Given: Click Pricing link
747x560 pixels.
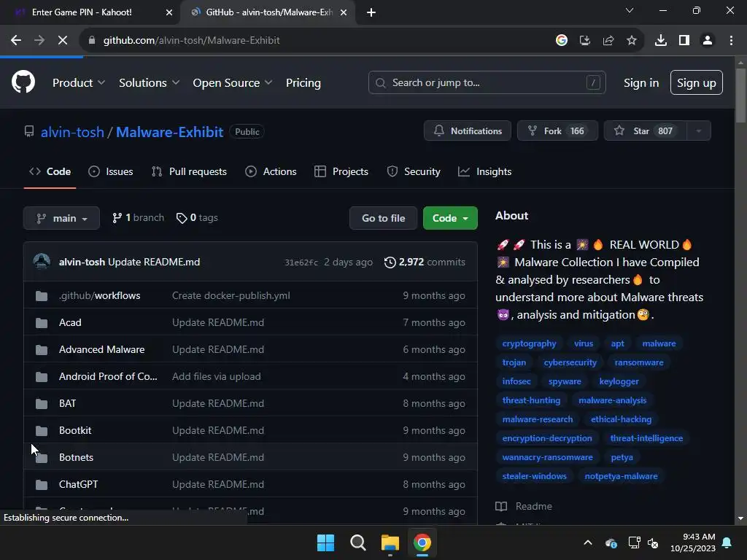Looking at the screenshot, I should click(x=303, y=82).
